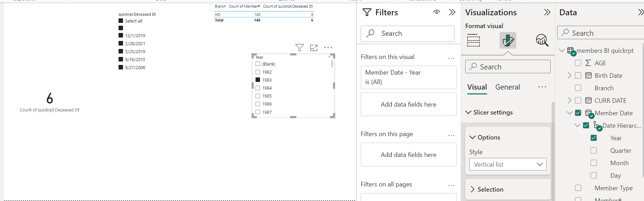Open the Member Date - Year filter card
The height and width of the screenshot is (201, 644).
(x=409, y=77)
